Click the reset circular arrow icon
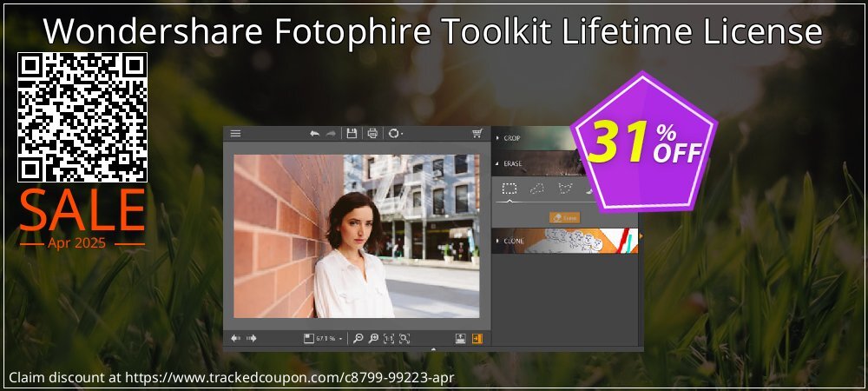868x391 pixels. point(393,134)
